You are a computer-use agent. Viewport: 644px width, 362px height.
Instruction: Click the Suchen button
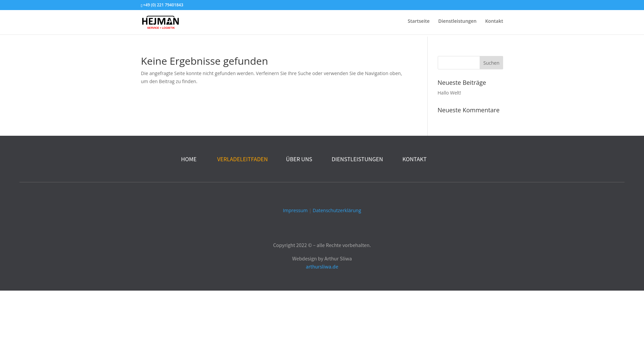click(x=491, y=63)
